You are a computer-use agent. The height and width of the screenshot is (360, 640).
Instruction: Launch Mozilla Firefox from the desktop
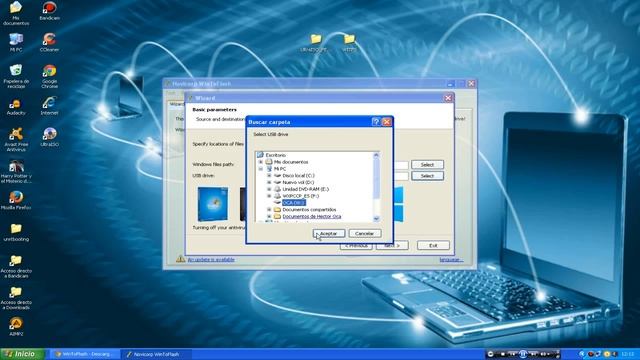click(16, 200)
